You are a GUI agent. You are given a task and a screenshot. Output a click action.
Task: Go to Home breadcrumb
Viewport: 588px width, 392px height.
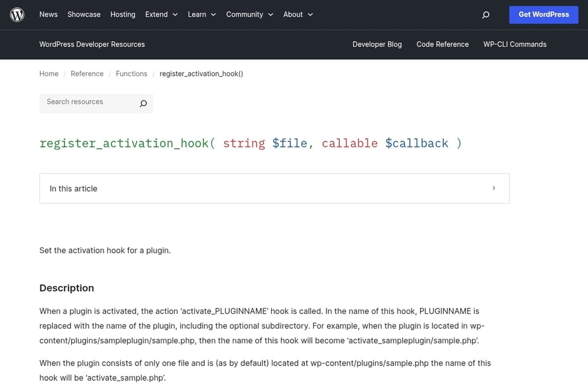(x=49, y=73)
